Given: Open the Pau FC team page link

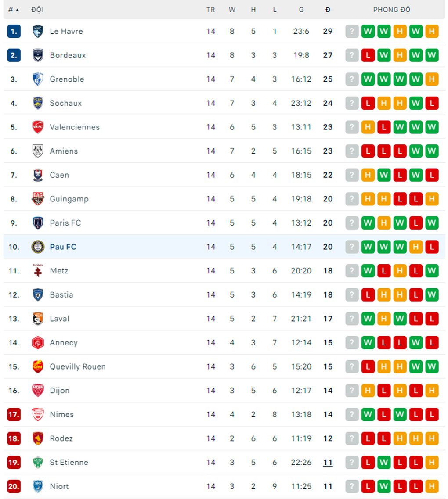Looking at the screenshot, I should (x=63, y=247).
